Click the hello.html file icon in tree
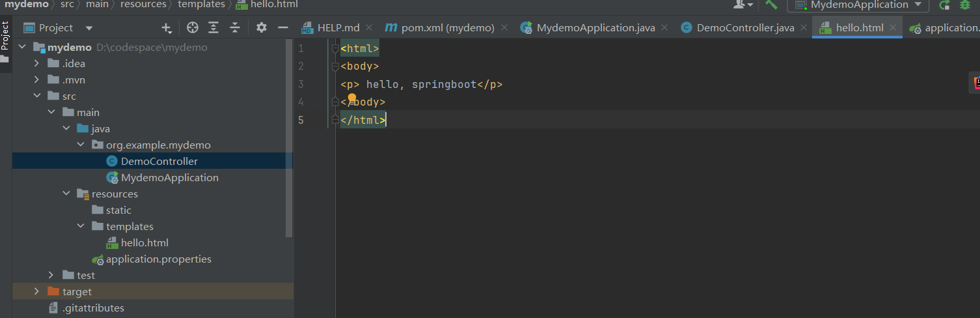The height and width of the screenshot is (318, 980). click(x=111, y=243)
